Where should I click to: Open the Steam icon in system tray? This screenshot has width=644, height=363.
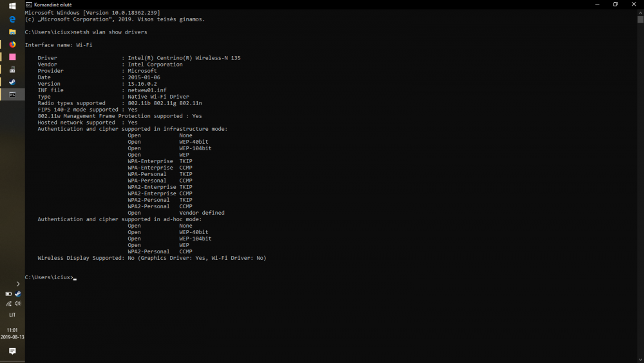click(x=17, y=294)
